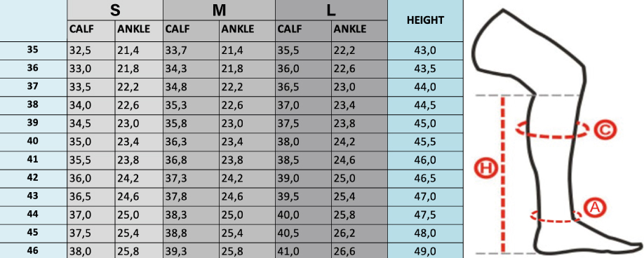
Task: Click the S CALF value 35,0
Action: coord(80,142)
